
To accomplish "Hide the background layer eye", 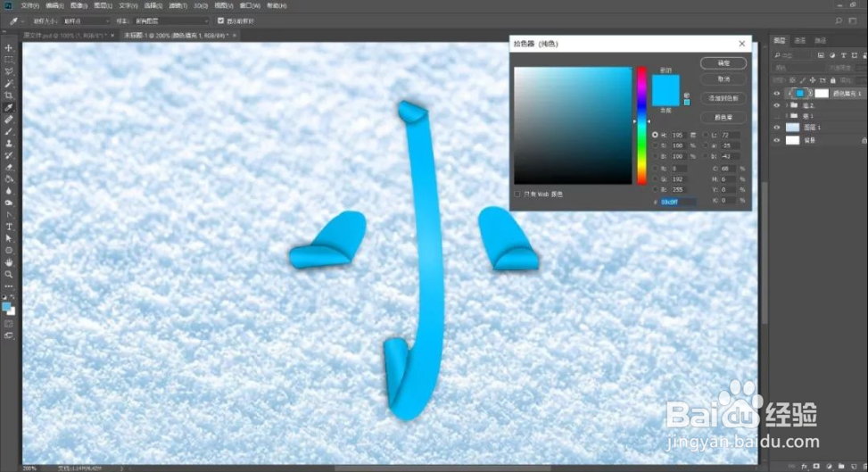I will [777, 140].
